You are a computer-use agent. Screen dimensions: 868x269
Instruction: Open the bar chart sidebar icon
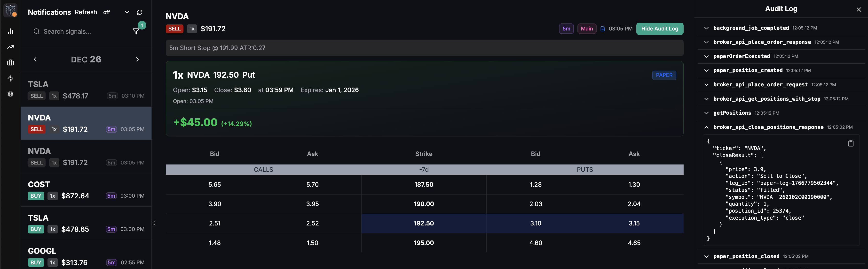click(10, 31)
